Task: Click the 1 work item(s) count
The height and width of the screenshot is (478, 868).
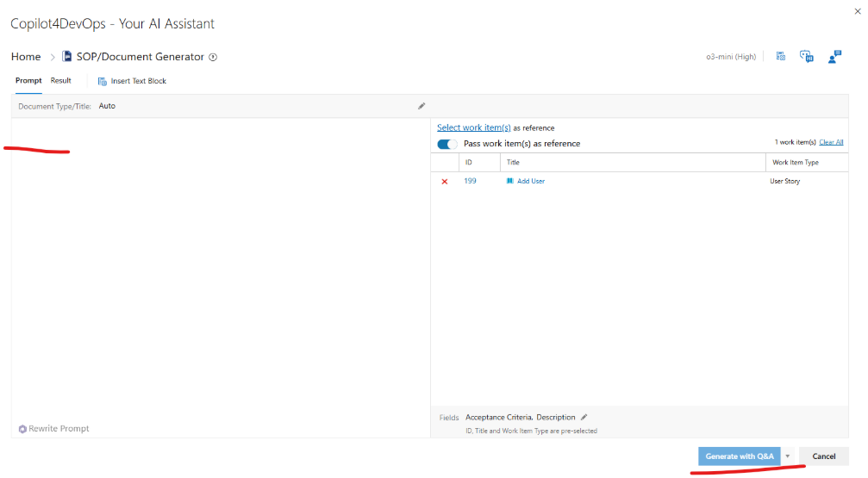Action: tap(795, 142)
